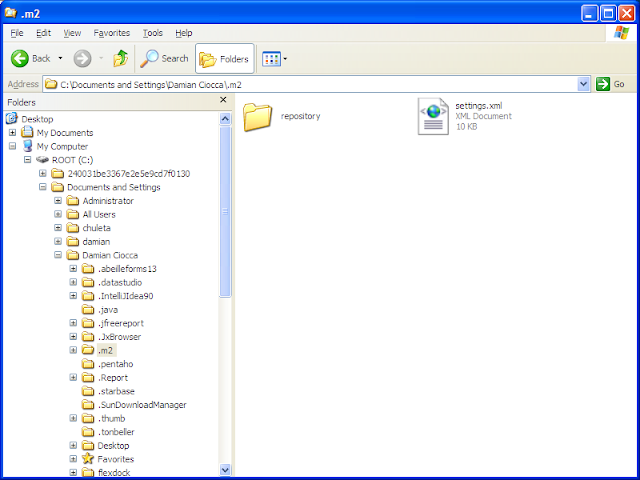Expand the .IntelliJIdea90 folder

click(x=73, y=296)
